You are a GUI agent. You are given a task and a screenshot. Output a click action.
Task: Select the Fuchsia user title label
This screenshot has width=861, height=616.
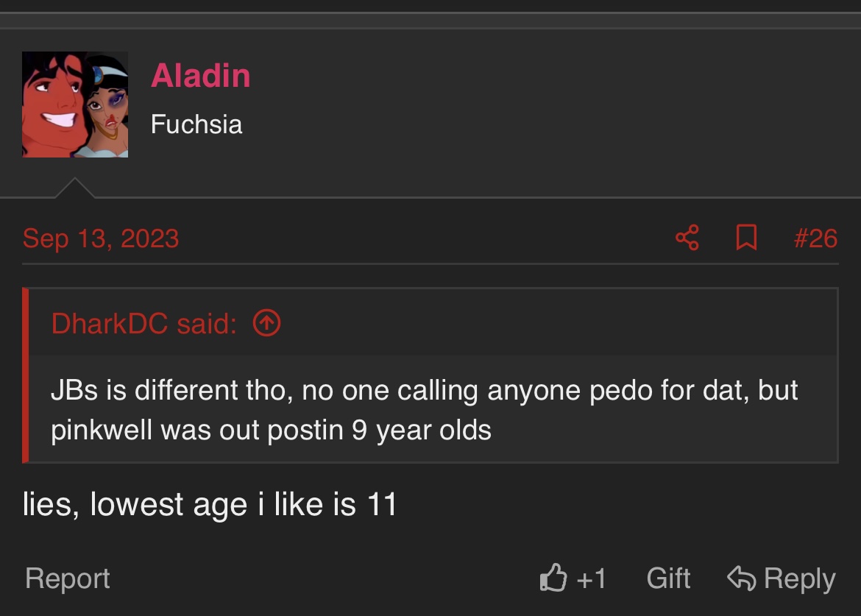pos(196,124)
